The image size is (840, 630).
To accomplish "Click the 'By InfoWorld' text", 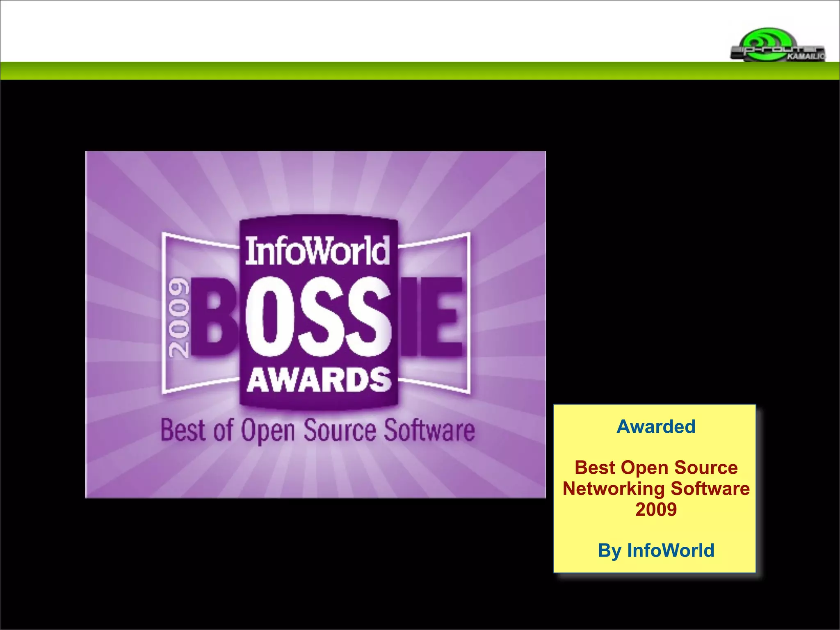I will click(x=656, y=550).
